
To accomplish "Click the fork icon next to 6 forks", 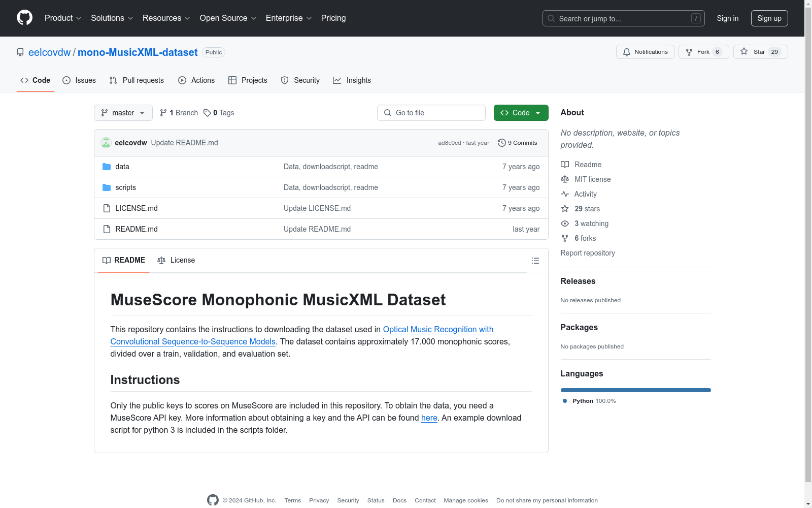I will pos(565,238).
